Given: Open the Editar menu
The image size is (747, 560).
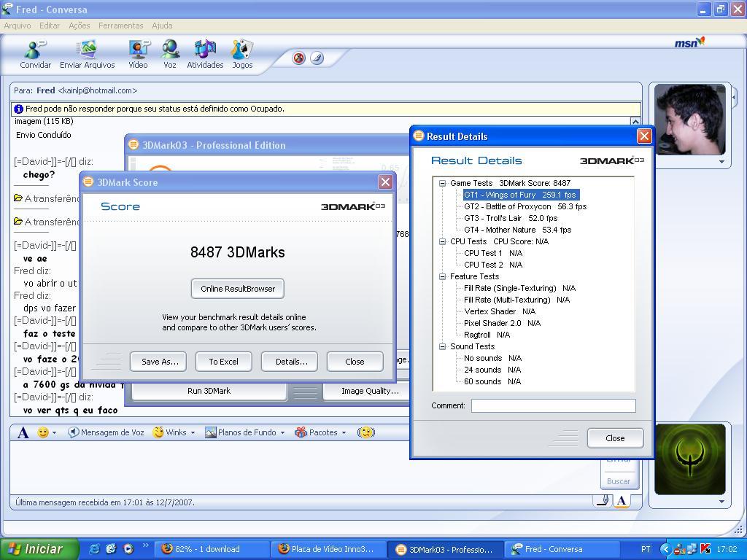Looking at the screenshot, I should (x=50, y=26).
